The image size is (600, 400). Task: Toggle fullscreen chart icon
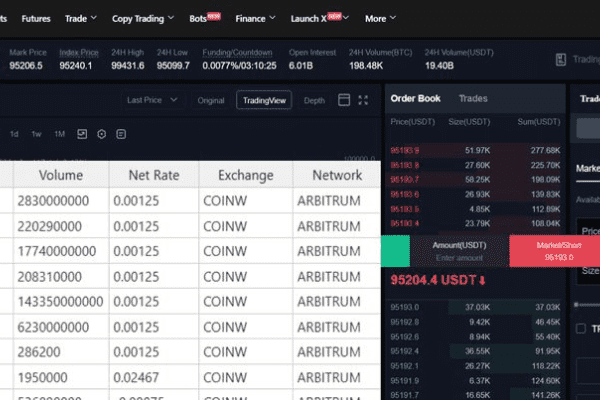(363, 100)
